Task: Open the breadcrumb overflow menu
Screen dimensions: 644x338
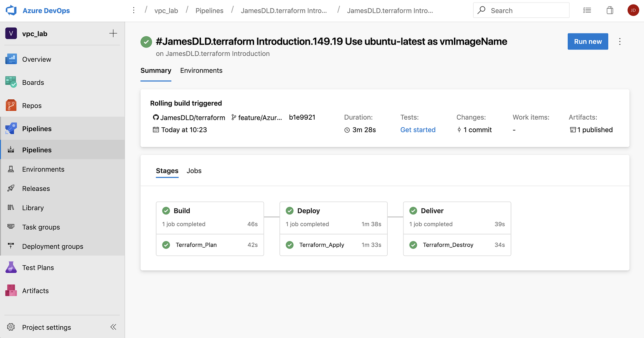Action: click(x=134, y=10)
